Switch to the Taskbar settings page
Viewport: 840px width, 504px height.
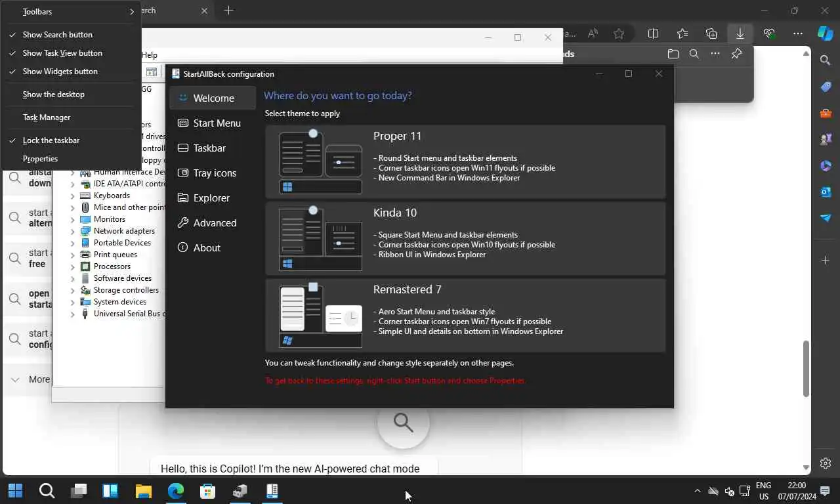(x=212, y=148)
